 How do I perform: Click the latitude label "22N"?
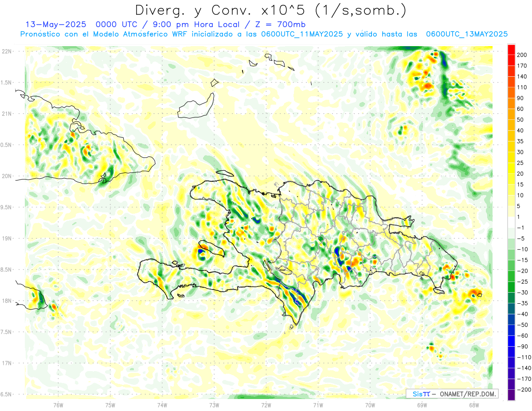point(7,51)
